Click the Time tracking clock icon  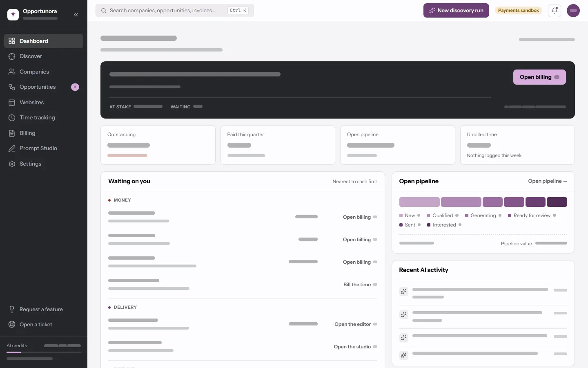click(x=12, y=118)
